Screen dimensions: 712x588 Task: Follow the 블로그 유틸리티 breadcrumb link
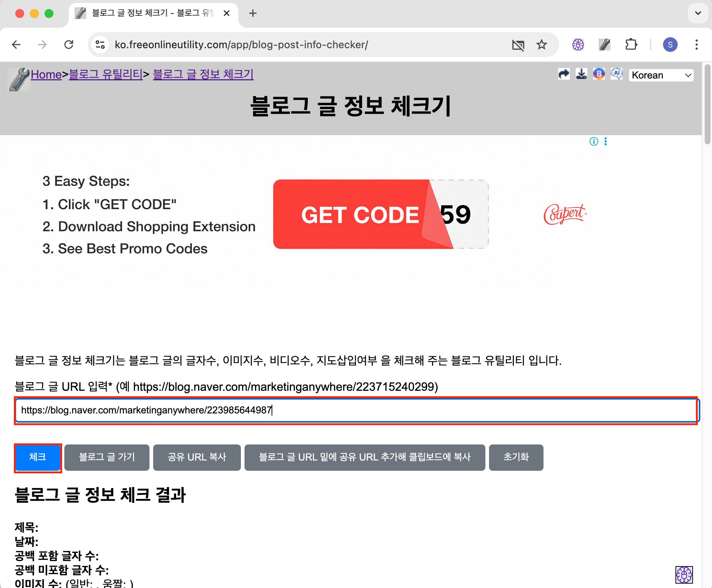106,74
